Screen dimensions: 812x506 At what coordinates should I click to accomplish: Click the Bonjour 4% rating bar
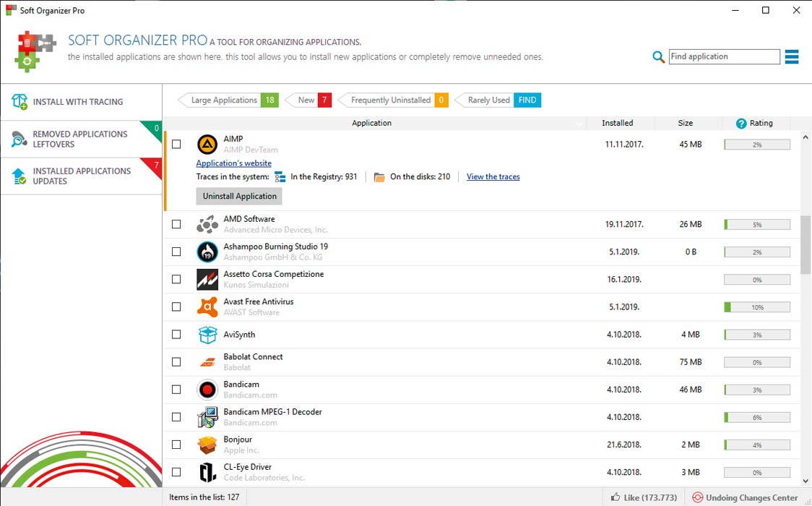(x=757, y=445)
